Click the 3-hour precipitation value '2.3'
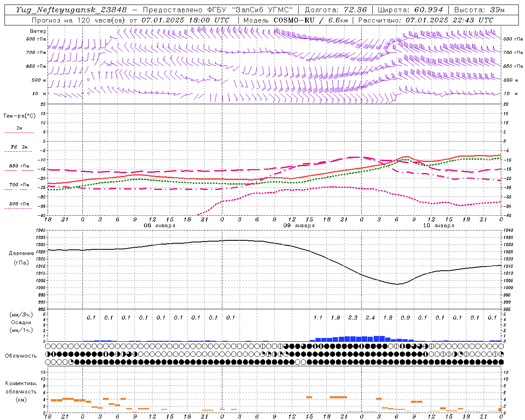525x420 pixels. 353,318
